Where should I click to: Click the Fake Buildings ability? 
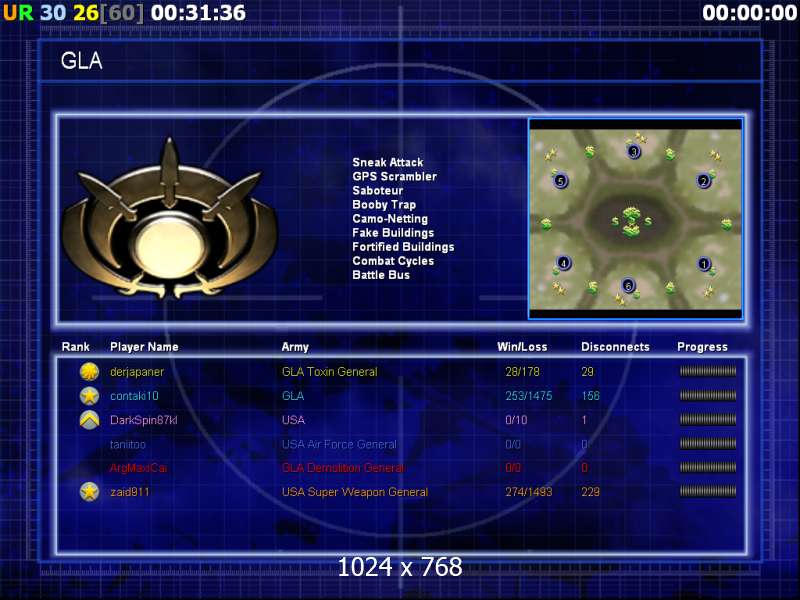pos(393,233)
